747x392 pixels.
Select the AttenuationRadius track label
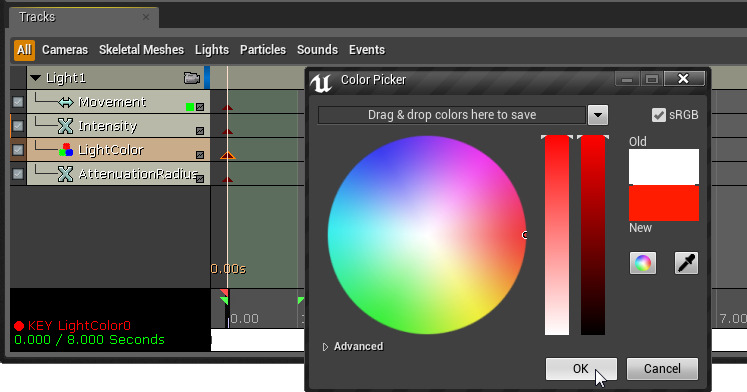point(139,174)
